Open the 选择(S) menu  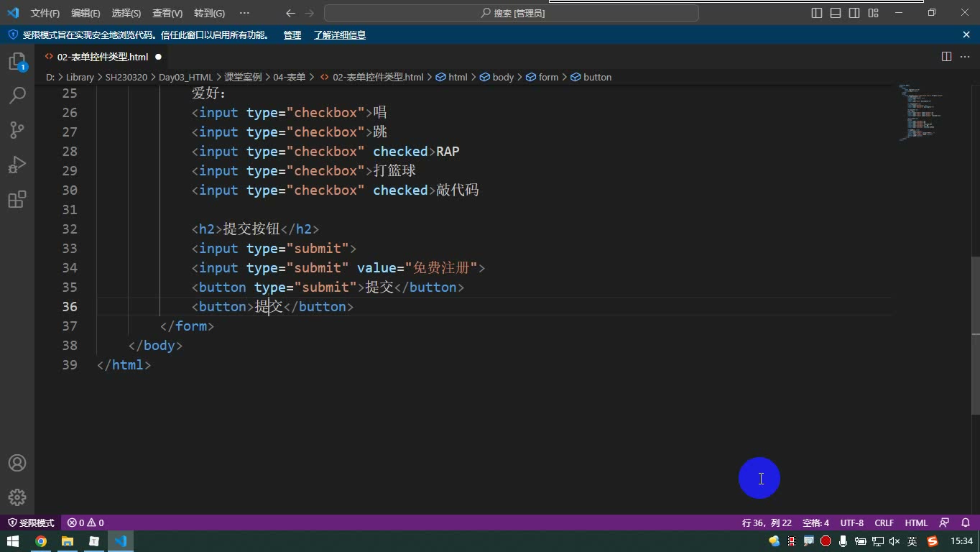[x=126, y=13]
